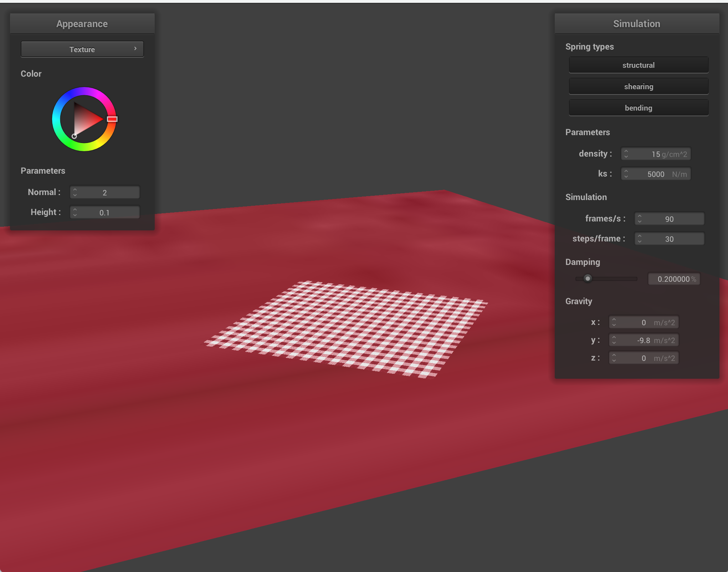Viewport: 728px width, 572px height.
Task: Click the Gravity y spinner arrows
Action: tap(614, 340)
